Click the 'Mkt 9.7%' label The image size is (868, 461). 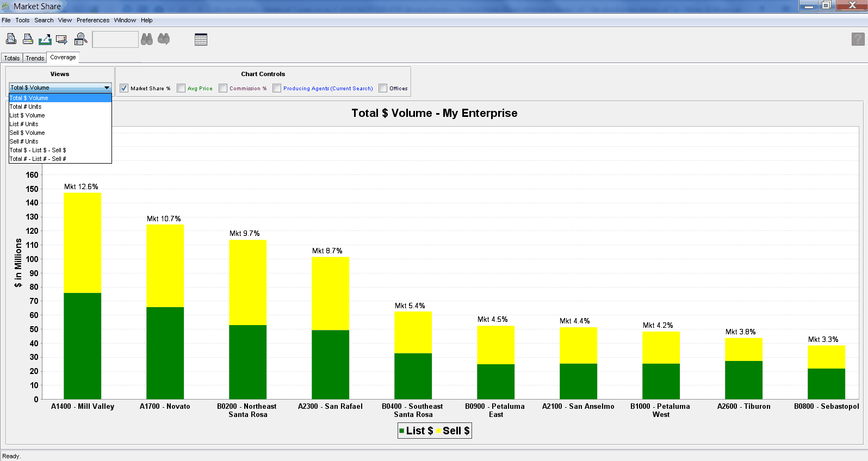[245, 233]
